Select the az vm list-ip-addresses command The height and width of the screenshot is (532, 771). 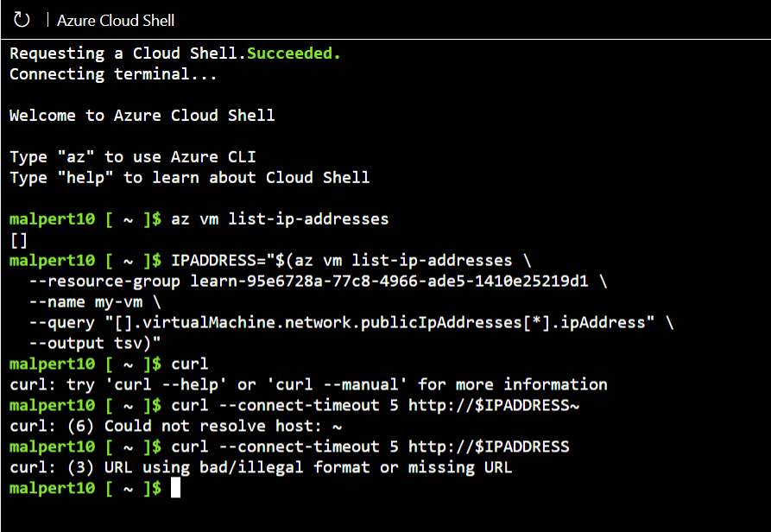click(x=280, y=218)
